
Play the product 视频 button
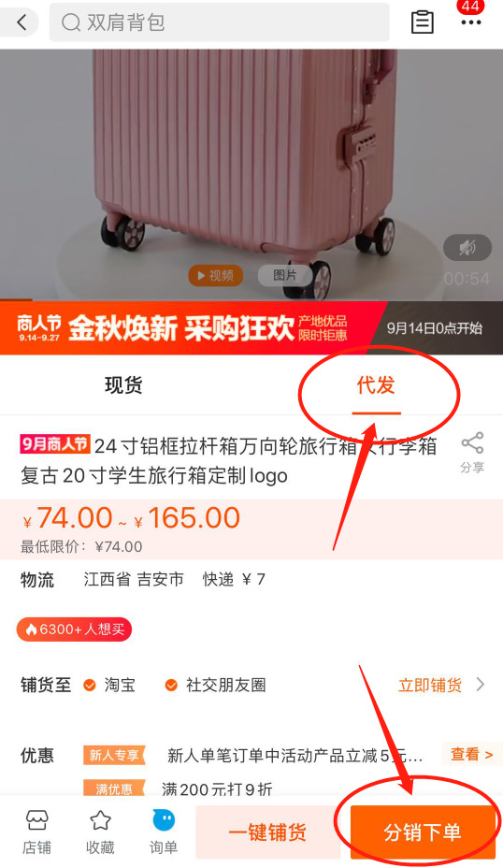pyautogui.click(x=216, y=275)
